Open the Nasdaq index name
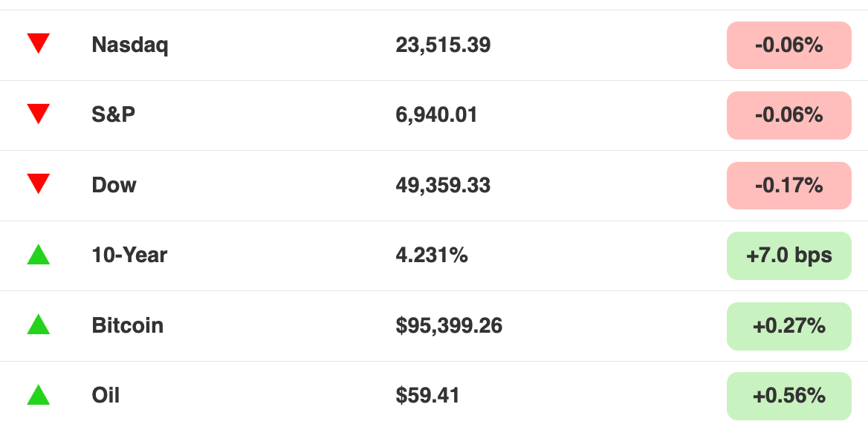Viewport: 868px width, 430px height. coord(129,45)
